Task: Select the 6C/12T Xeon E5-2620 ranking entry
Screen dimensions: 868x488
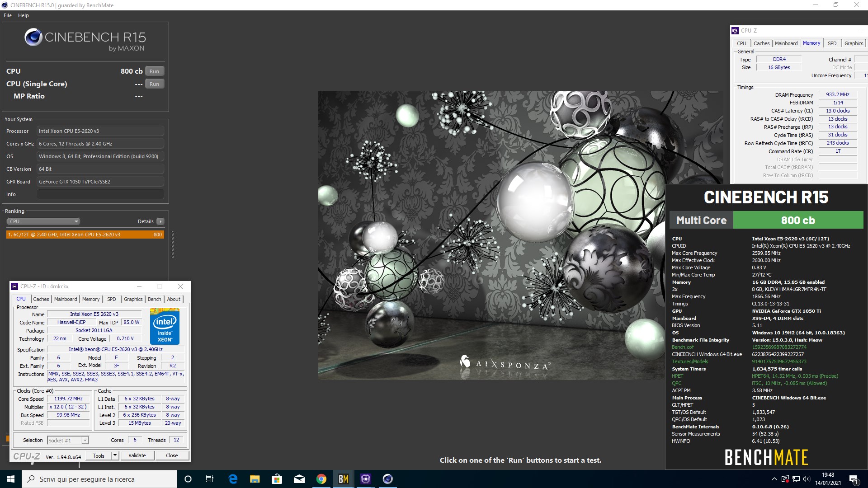Action: click(x=85, y=235)
